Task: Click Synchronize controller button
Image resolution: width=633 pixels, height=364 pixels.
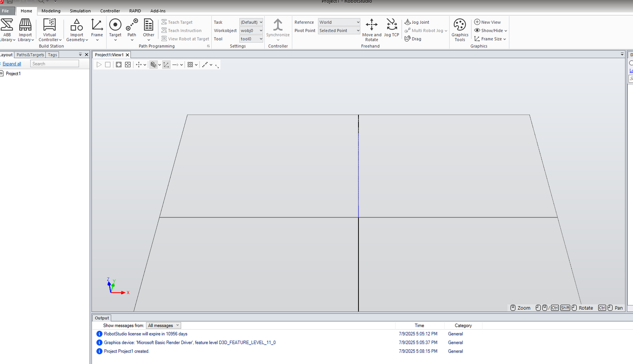Action: pos(278,30)
